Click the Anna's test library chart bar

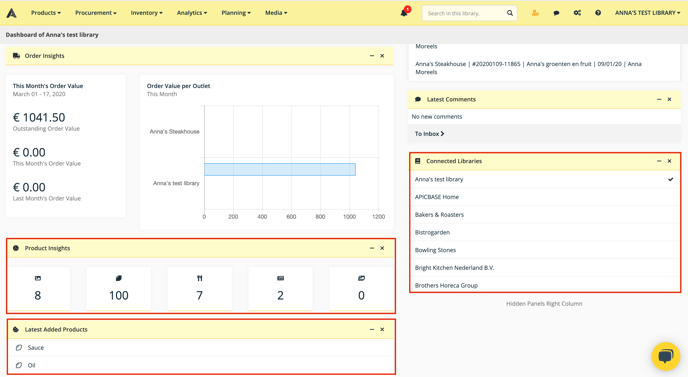click(280, 169)
